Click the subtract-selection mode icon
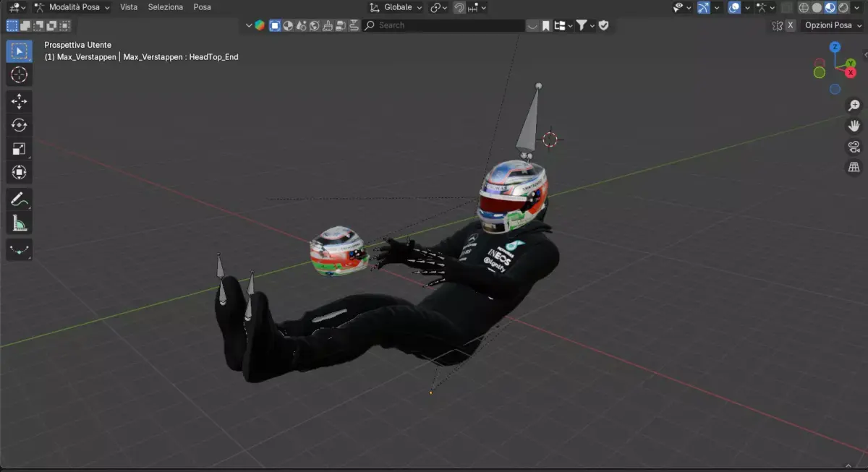 tap(38, 25)
